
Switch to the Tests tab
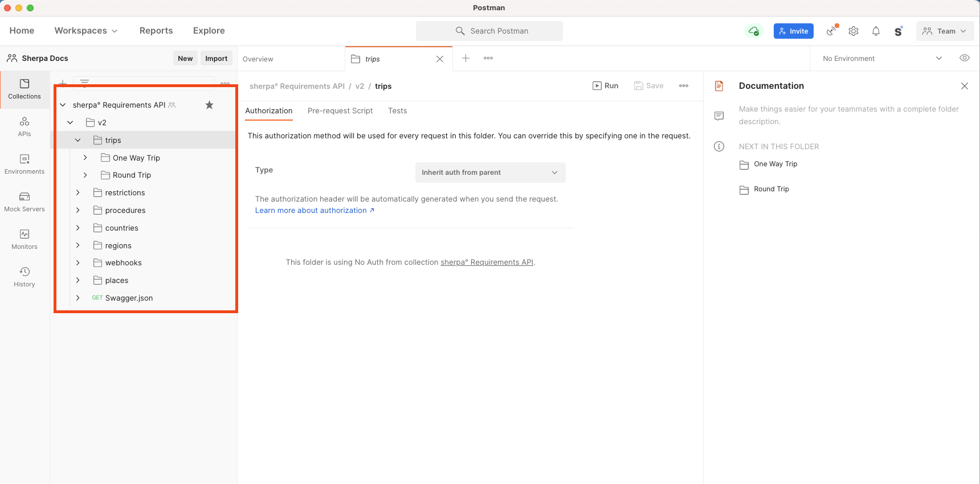coord(398,110)
